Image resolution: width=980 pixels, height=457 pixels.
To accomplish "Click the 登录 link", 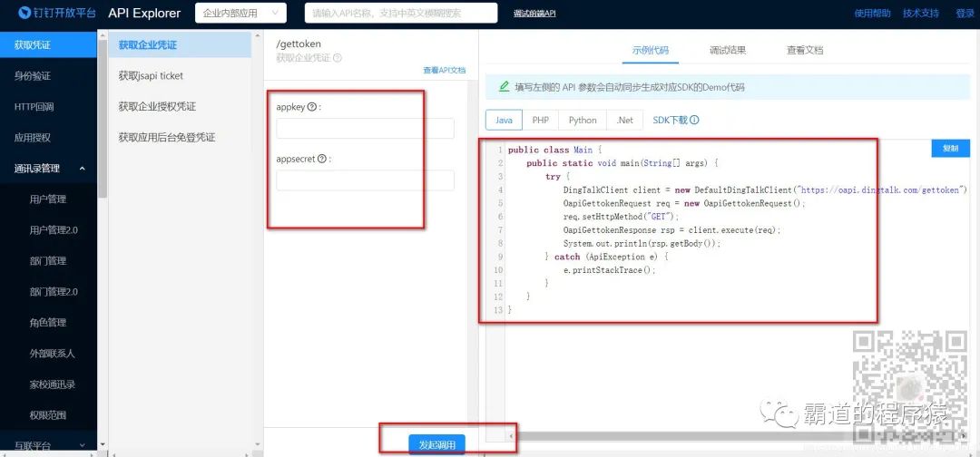I will [x=965, y=13].
